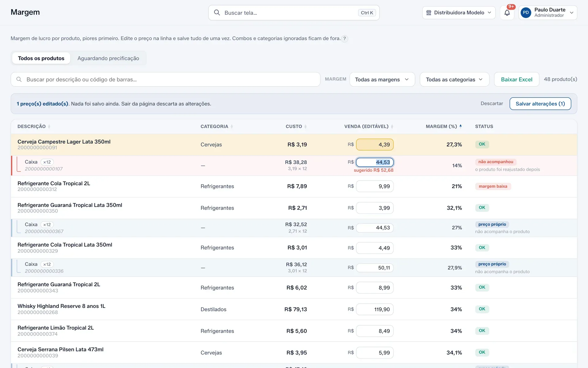Click ×12 badge in Caixa 2000000000107 row
The height and width of the screenshot is (368, 588).
[x=47, y=162]
